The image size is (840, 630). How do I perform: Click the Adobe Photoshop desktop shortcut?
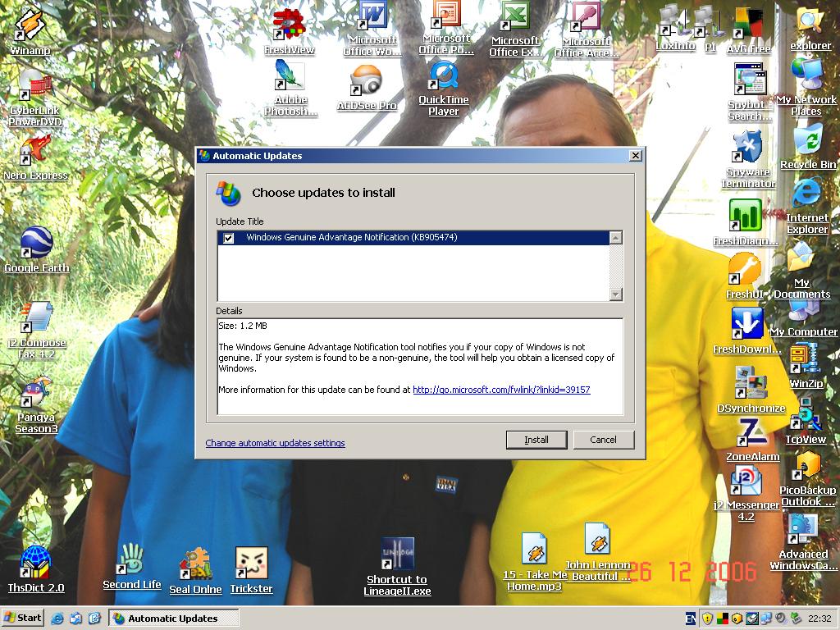[291, 89]
